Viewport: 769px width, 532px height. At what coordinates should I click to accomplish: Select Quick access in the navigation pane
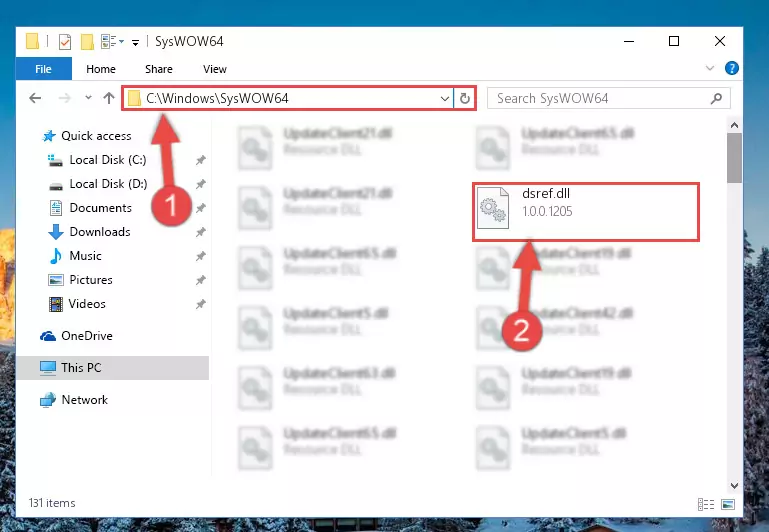[96, 136]
